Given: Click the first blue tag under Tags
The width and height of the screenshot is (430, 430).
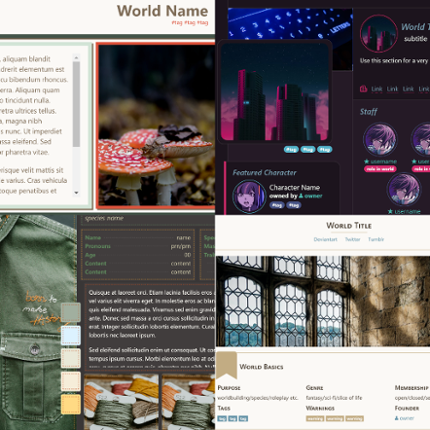Looking at the screenshot, I should 222,419.
